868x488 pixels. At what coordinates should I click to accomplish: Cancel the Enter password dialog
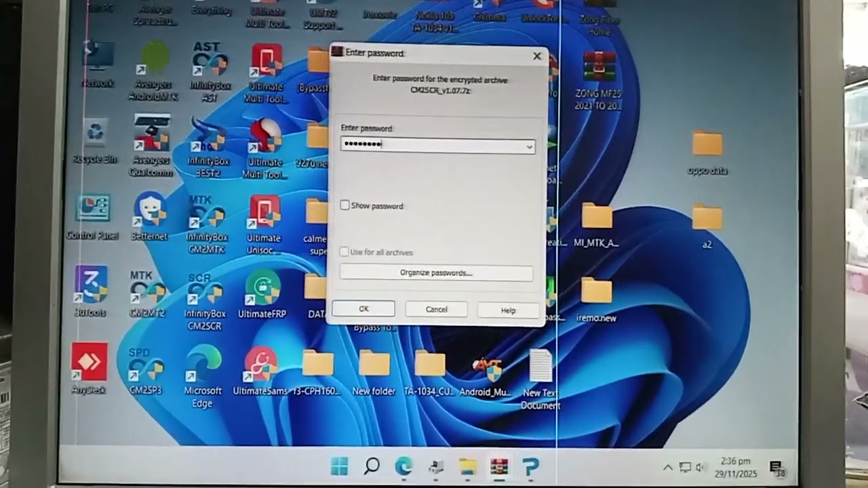click(x=436, y=309)
